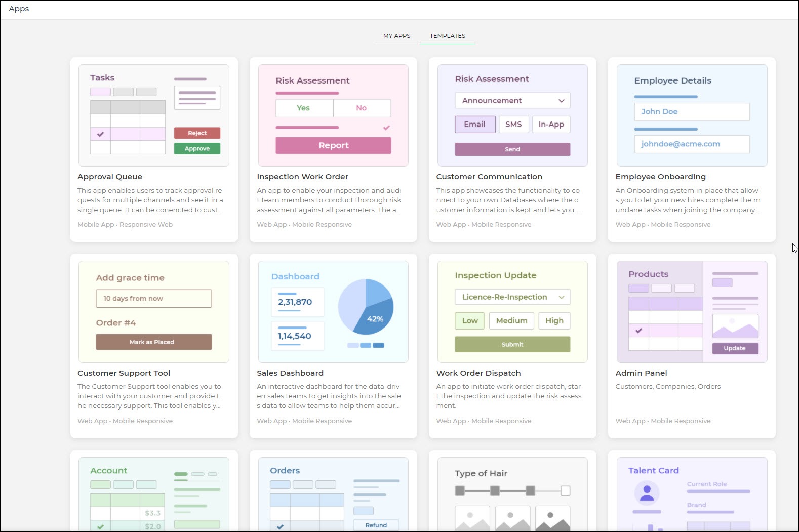Click the Sales Dashboard title
The width and height of the screenshot is (799, 532).
pyautogui.click(x=290, y=373)
